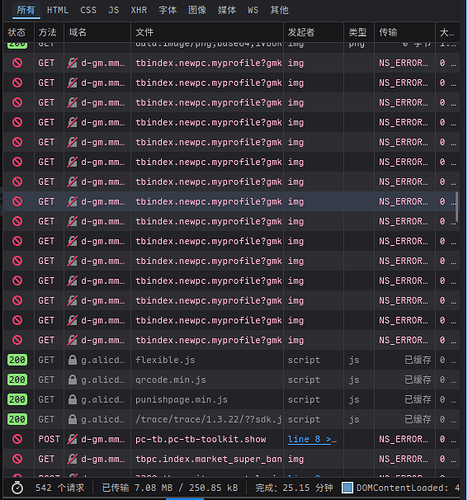Click the 200 status badge for qrcode.min.js
This screenshot has width=467, height=500.
17,380
